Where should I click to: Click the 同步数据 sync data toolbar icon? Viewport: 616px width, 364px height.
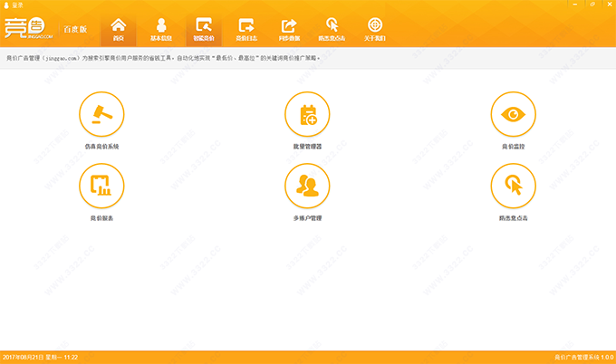pos(289,30)
